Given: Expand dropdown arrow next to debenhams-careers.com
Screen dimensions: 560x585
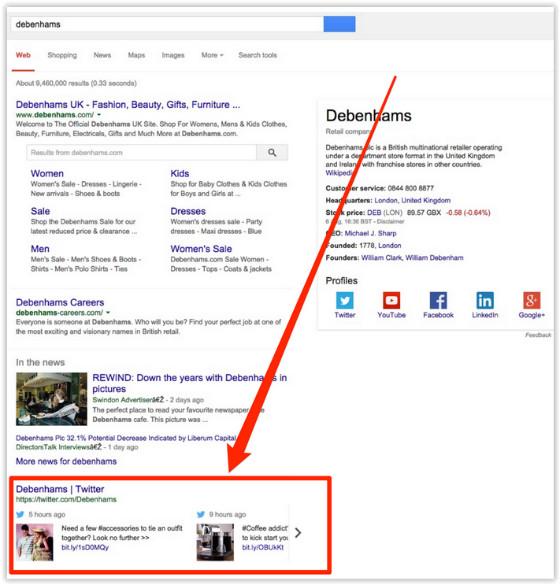Looking at the screenshot, I should [108, 313].
